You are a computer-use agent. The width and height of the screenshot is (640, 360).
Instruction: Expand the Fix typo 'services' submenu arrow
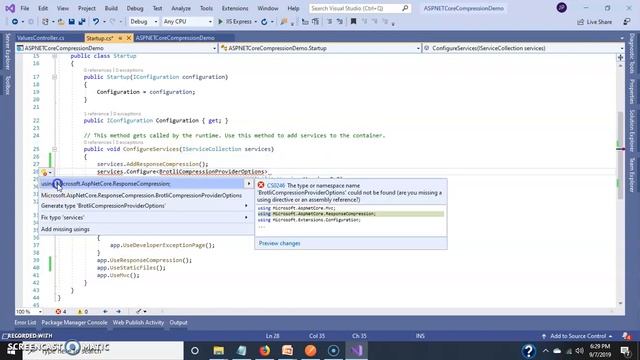click(246, 218)
